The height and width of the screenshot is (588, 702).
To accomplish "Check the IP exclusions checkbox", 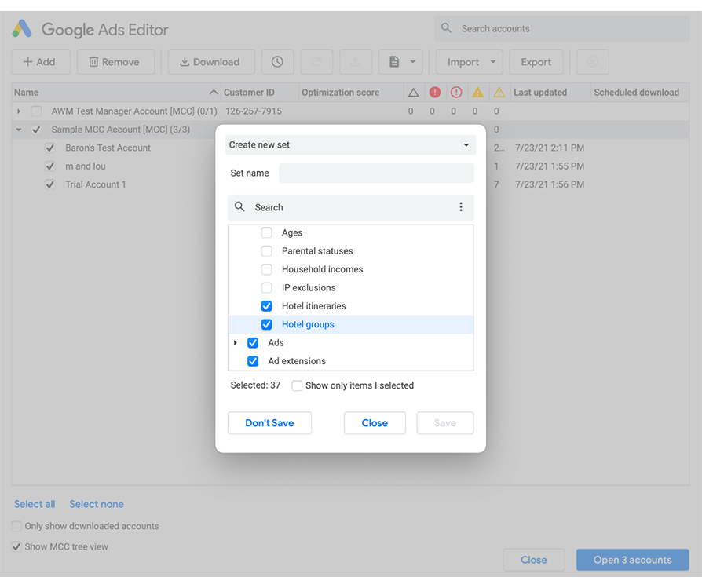I will click(x=266, y=288).
